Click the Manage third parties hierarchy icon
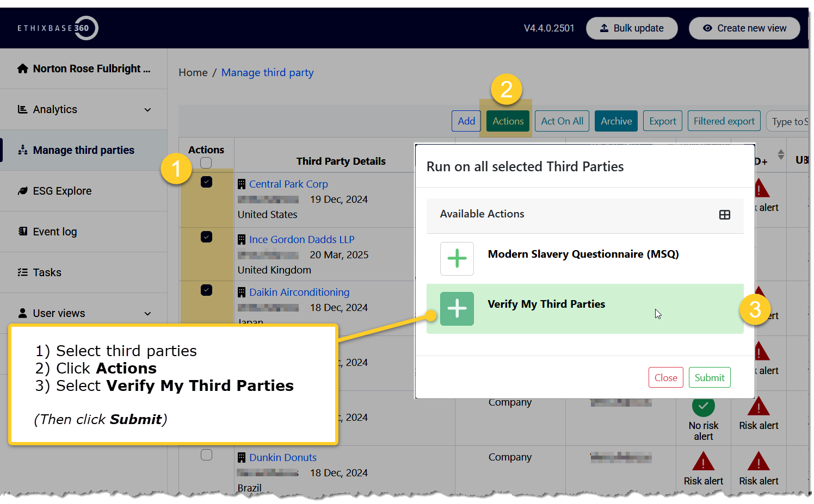The image size is (814, 504). (x=22, y=150)
